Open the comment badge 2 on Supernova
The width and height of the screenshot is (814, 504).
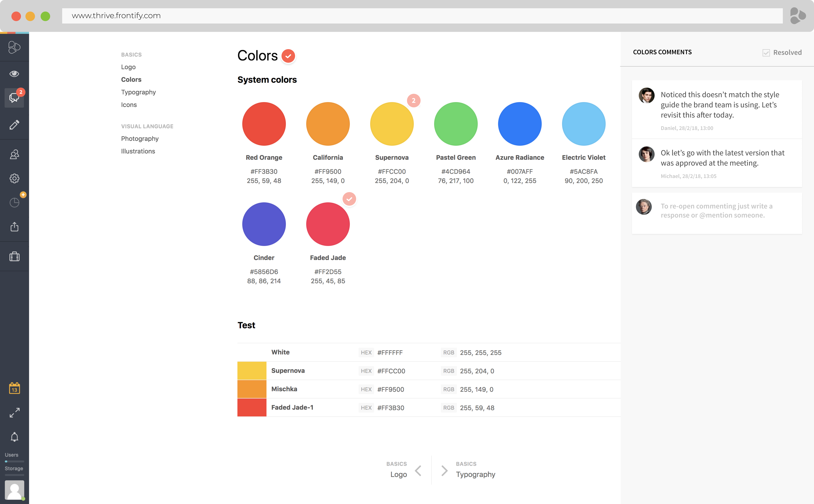point(414,100)
